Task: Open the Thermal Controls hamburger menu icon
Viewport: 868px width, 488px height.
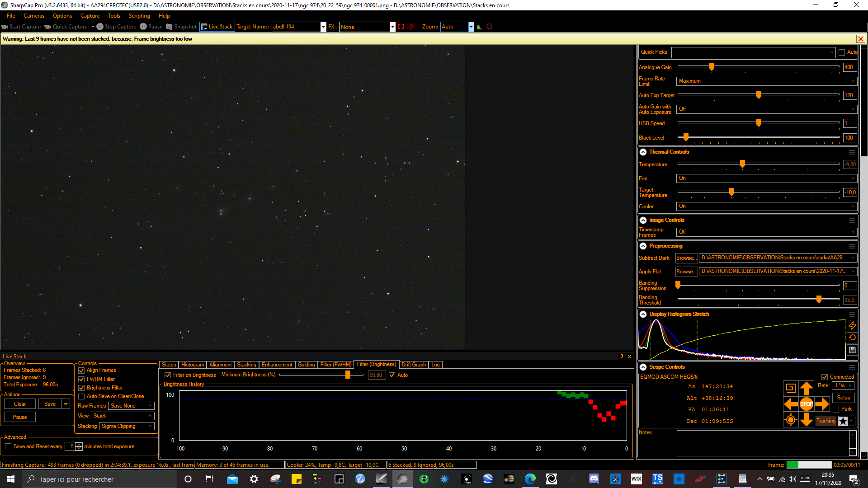Action: coord(852,152)
